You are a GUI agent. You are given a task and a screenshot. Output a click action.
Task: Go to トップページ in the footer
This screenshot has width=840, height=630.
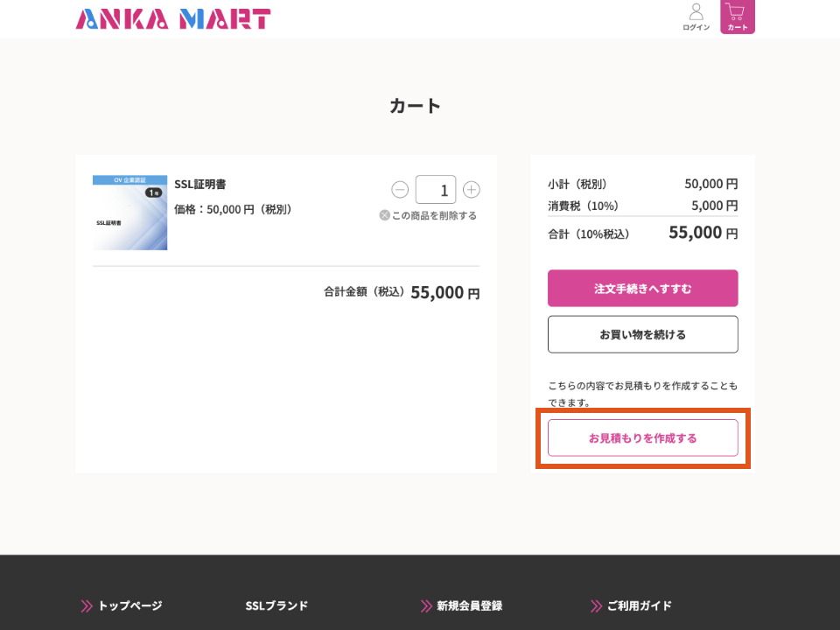129,605
